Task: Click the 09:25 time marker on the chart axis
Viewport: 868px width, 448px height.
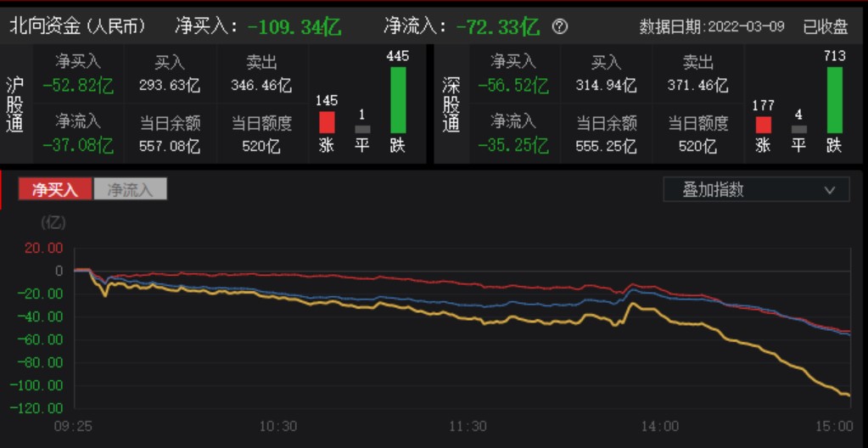Action: coord(72,426)
